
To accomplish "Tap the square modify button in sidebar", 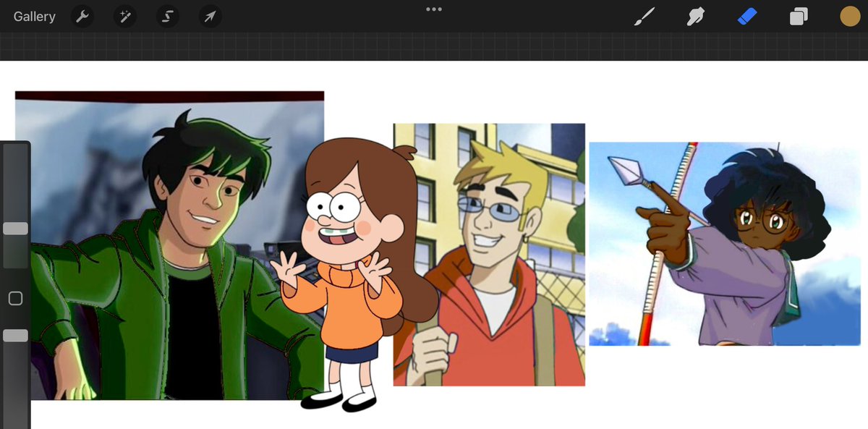I will point(15,298).
